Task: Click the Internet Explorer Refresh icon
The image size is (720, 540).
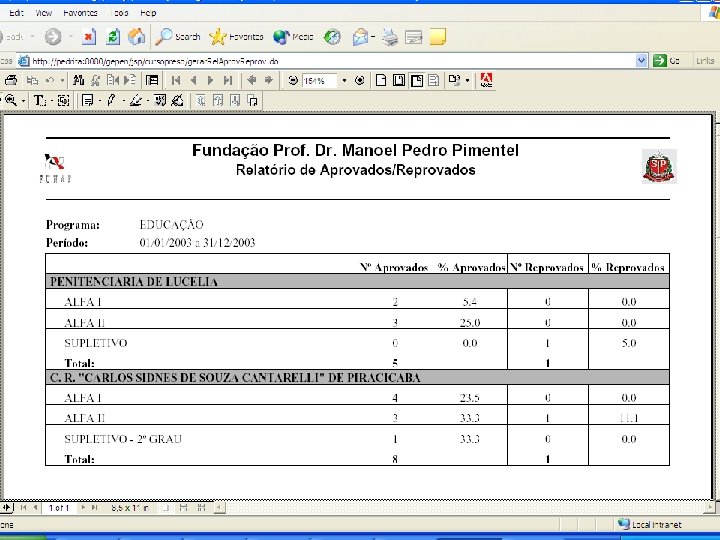Action: coord(113,37)
